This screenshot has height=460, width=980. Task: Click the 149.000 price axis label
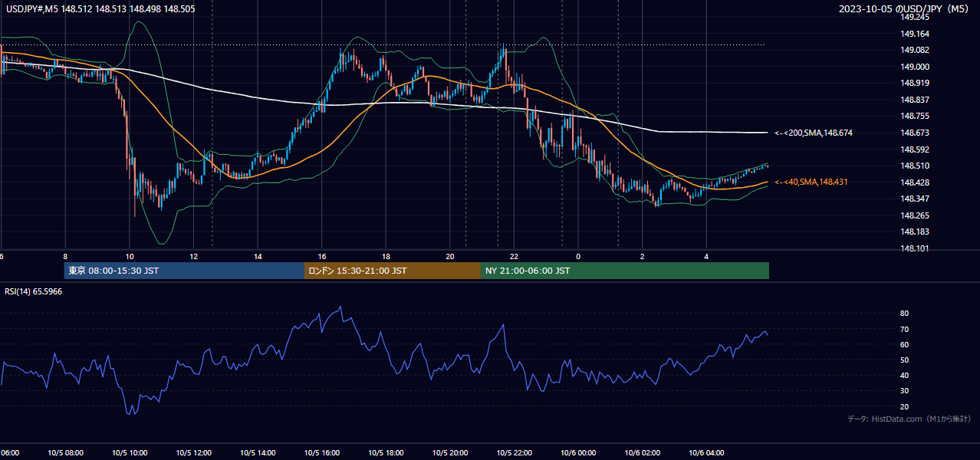(x=915, y=67)
